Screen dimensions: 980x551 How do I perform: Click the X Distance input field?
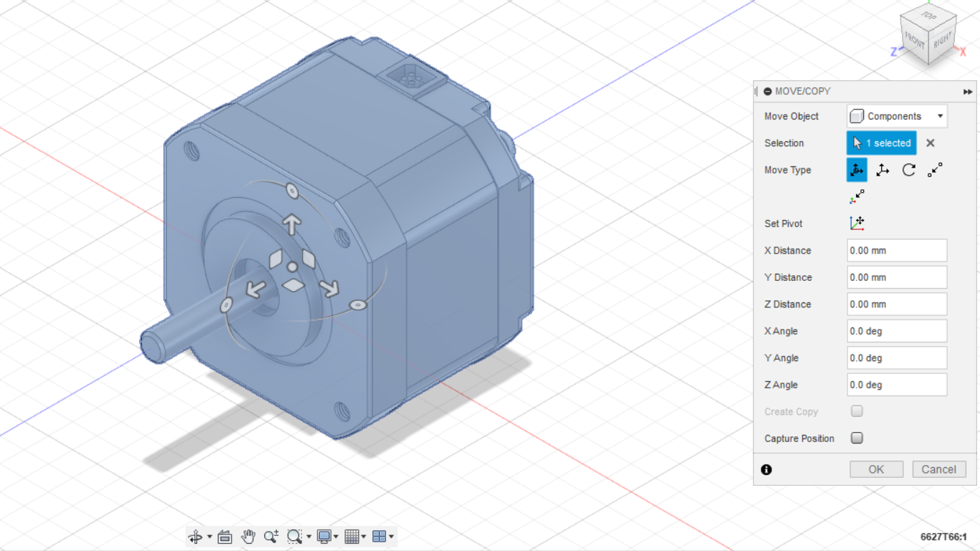897,251
